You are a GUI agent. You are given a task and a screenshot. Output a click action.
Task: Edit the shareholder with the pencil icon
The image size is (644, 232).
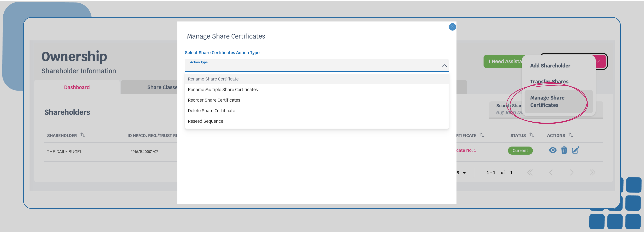click(576, 150)
